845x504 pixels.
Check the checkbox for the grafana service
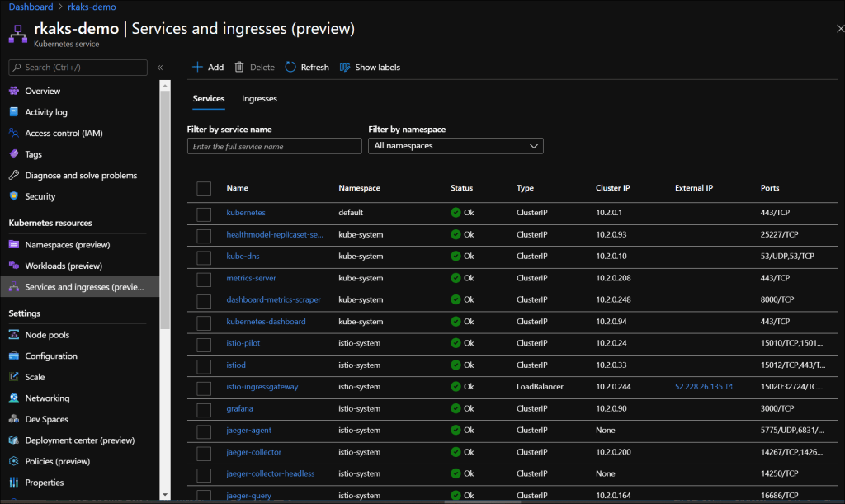(204, 408)
